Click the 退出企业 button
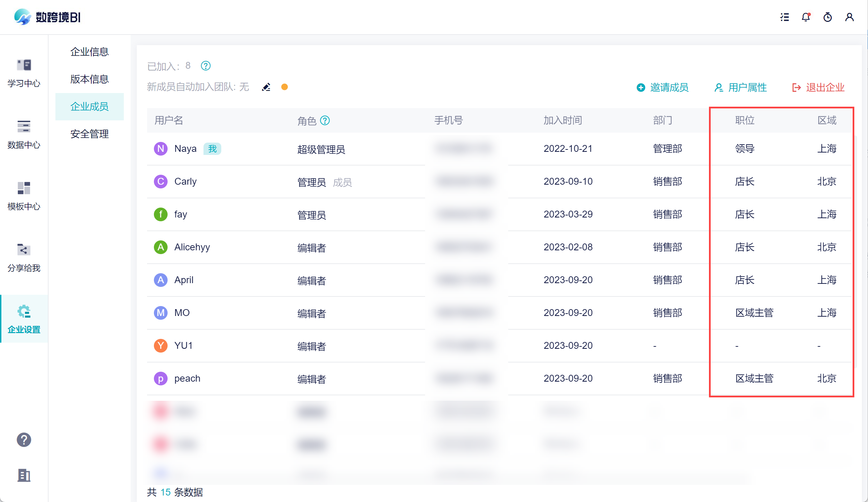This screenshot has height=502, width=868. point(818,88)
